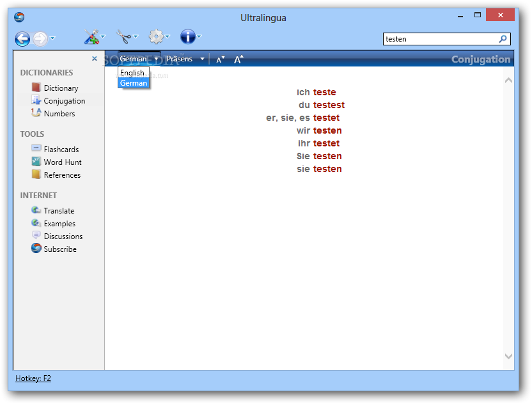Open Examples in the sidebar
Image resolution: width=532 pixels, height=404 pixels.
point(59,224)
